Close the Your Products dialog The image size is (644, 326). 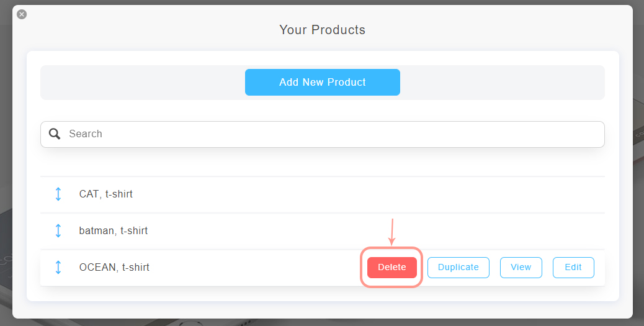22,14
